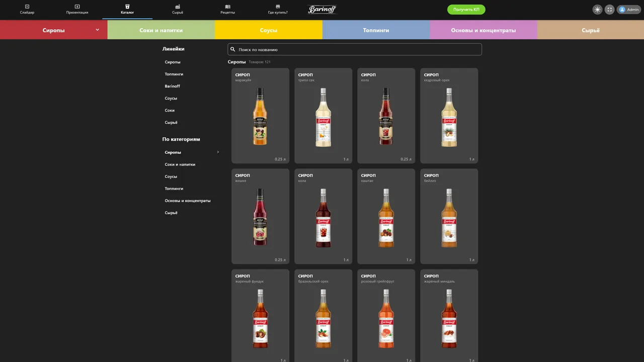Select Основы и концентраты in sidebar
This screenshot has width=644, height=362.
(188, 201)
